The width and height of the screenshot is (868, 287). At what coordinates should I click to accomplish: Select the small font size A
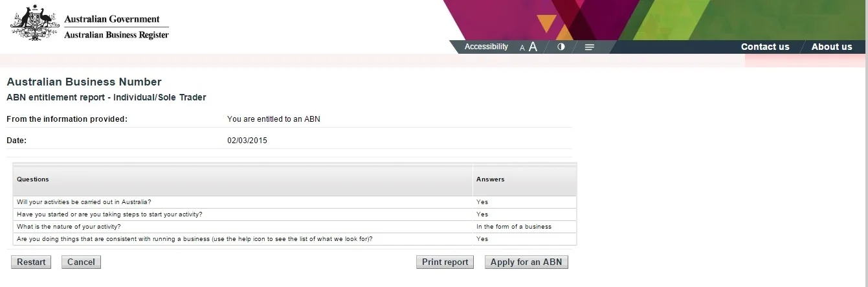click(522, 48)
